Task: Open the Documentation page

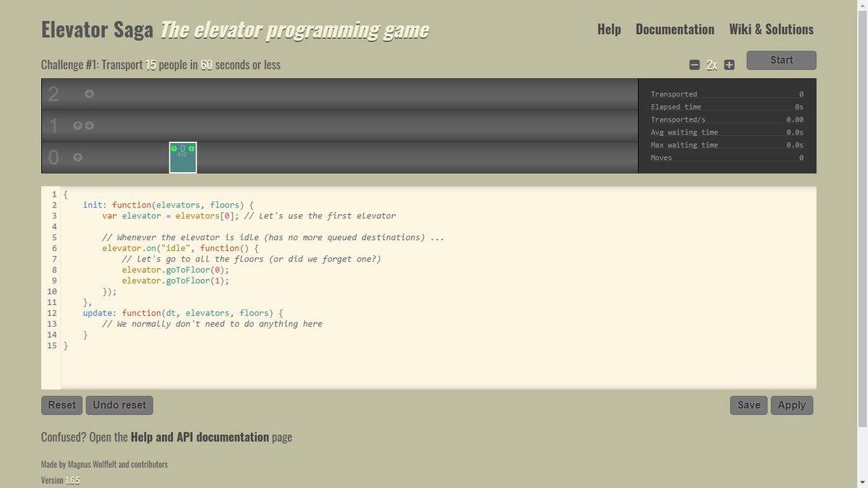Action: 675,30
